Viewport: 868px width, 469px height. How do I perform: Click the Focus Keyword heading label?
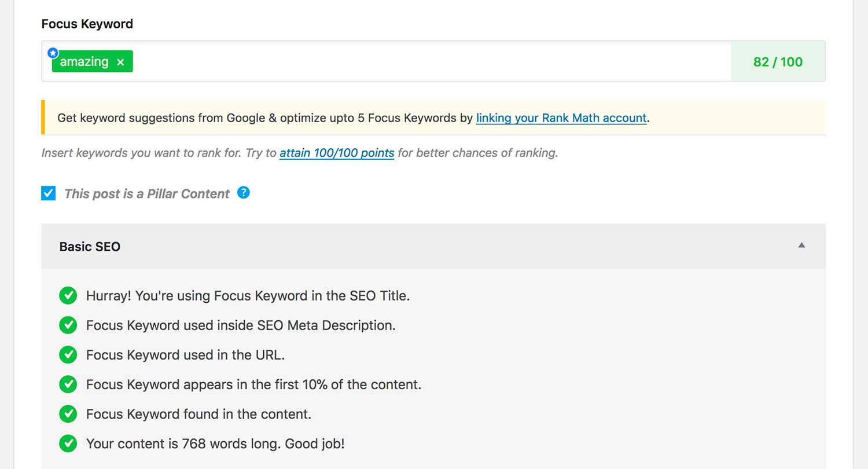coord(87,24)
